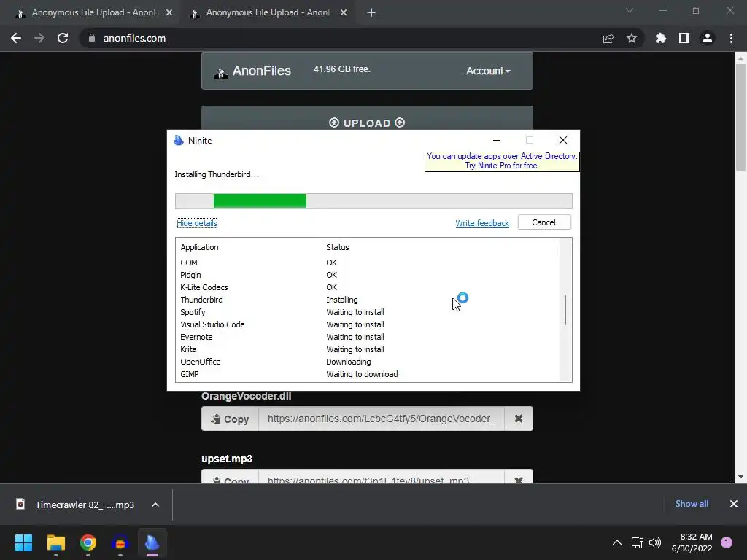Cancel the Ninite installation
Image resolution: width=747 pixels, height=560 pixels.
(544, 222)
